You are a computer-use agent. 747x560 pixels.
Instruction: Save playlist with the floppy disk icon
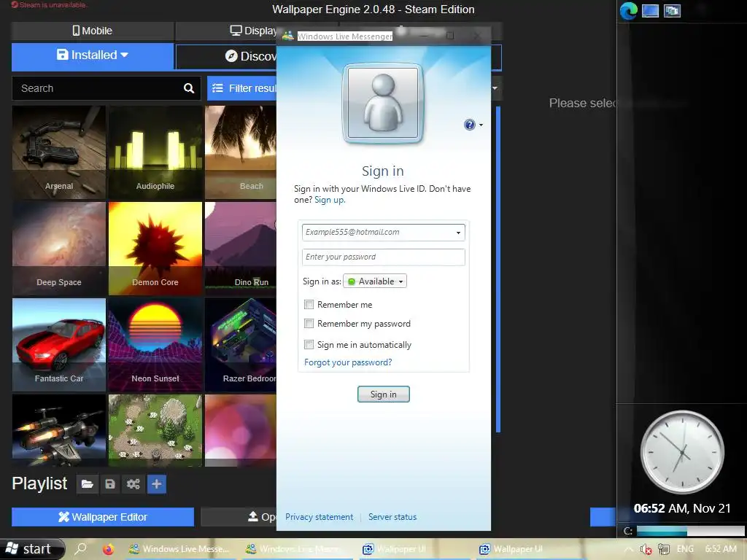(110, 484)
